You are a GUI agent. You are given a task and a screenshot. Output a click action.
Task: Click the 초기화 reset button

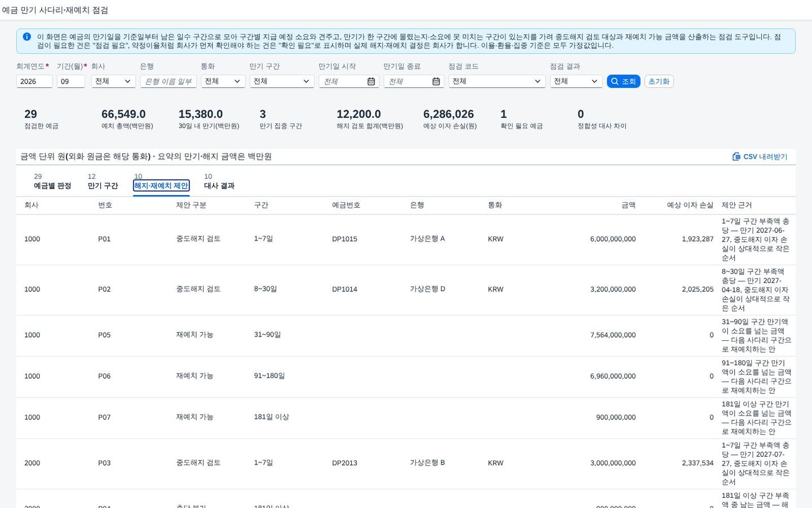tap(659, 81)
